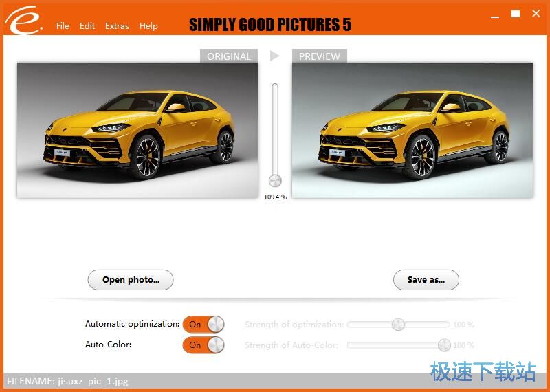Viewport: 550px width, 392px height.
Task: Click the Auto-Color label
Action: pyautogui.click(x=109, y=345)
